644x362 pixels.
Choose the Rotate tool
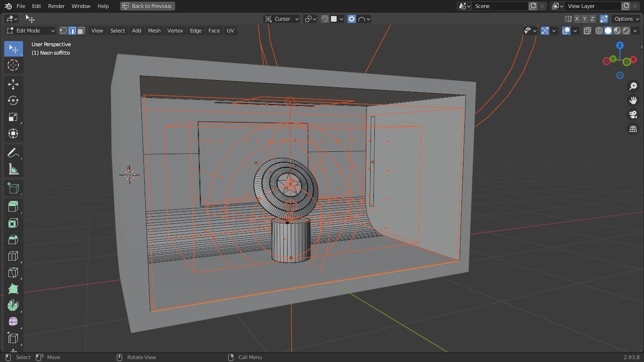13,101
